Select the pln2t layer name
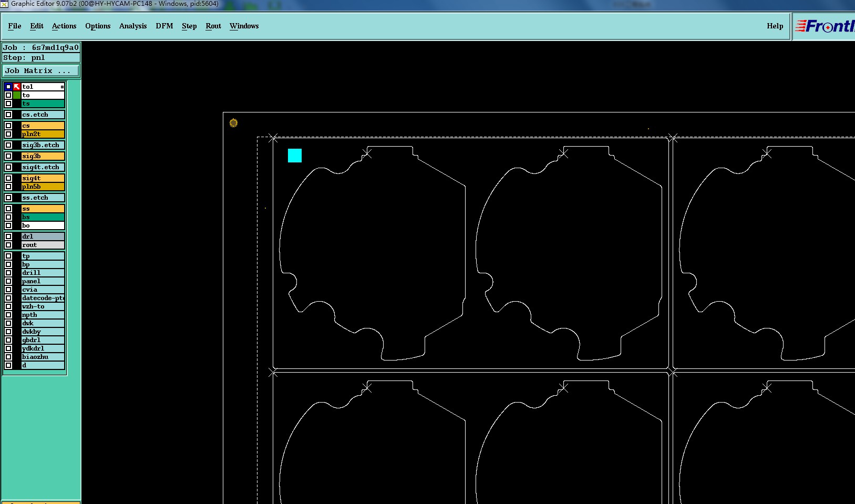The height and width of the screenshot is (504, 855). pos(43,134)
